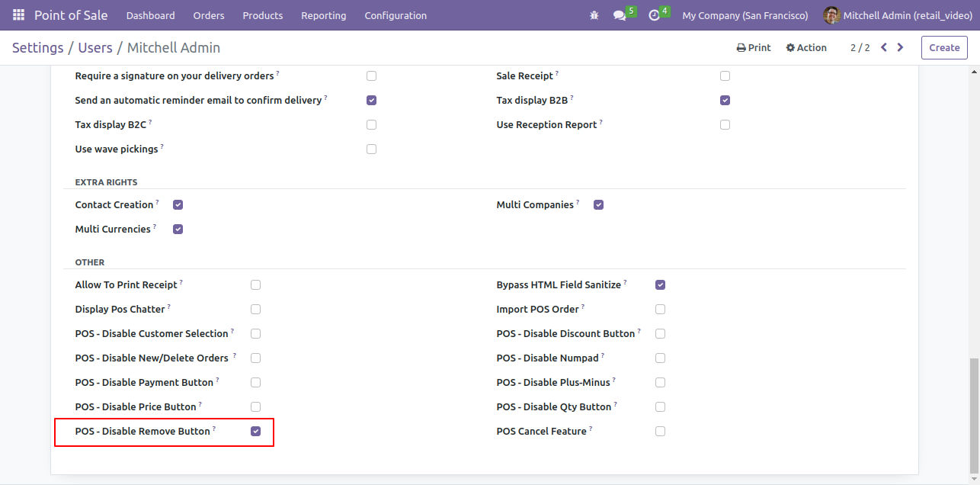Click the Create button

(944, 47)
